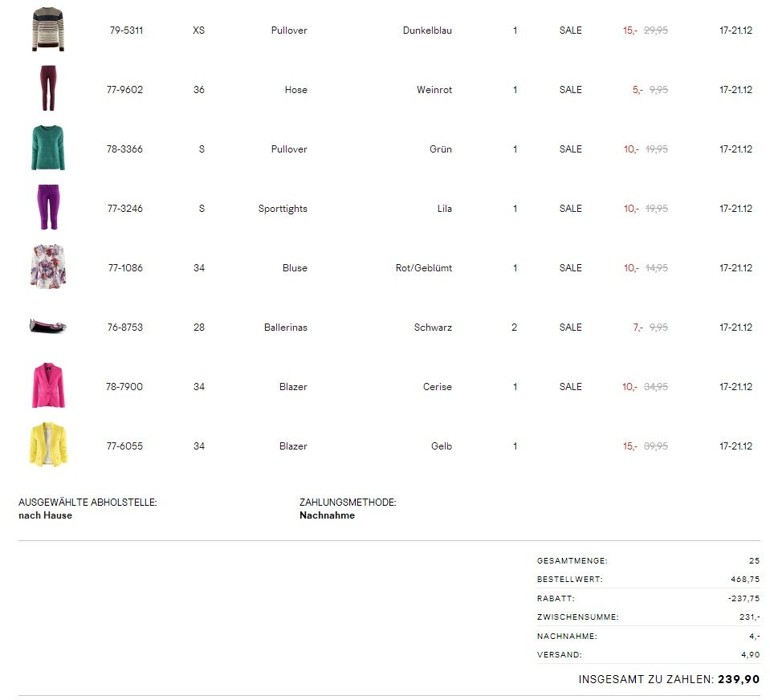This screenshot has width=770, height=700.
Task: Select the cerise pink blazer thumbnail
Action: 47,386
